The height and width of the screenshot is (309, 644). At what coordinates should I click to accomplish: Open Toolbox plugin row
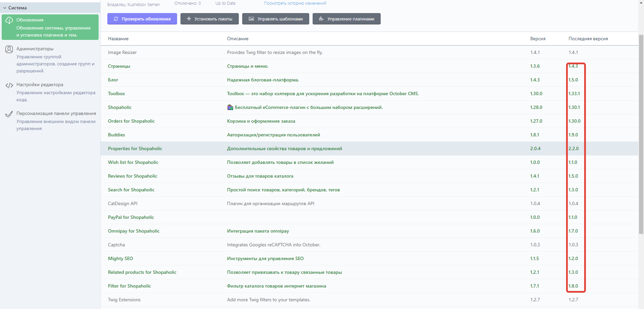(x=369, y=94)
